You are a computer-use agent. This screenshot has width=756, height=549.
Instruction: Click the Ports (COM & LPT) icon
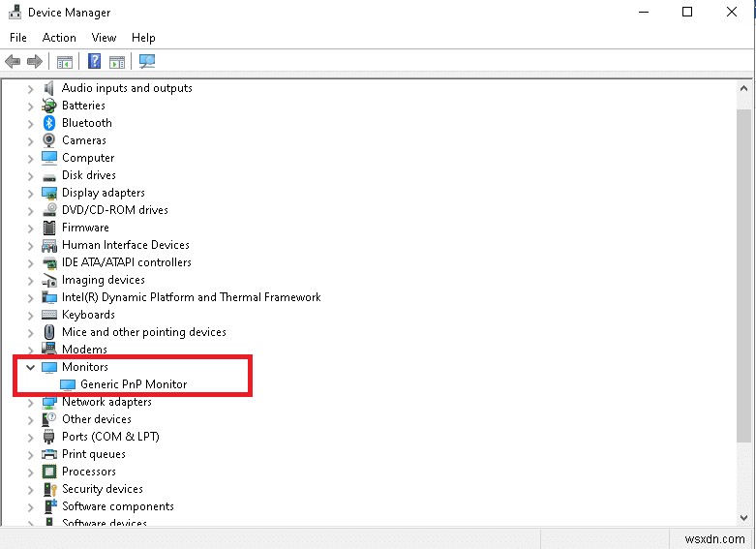(x=48, y=437)
